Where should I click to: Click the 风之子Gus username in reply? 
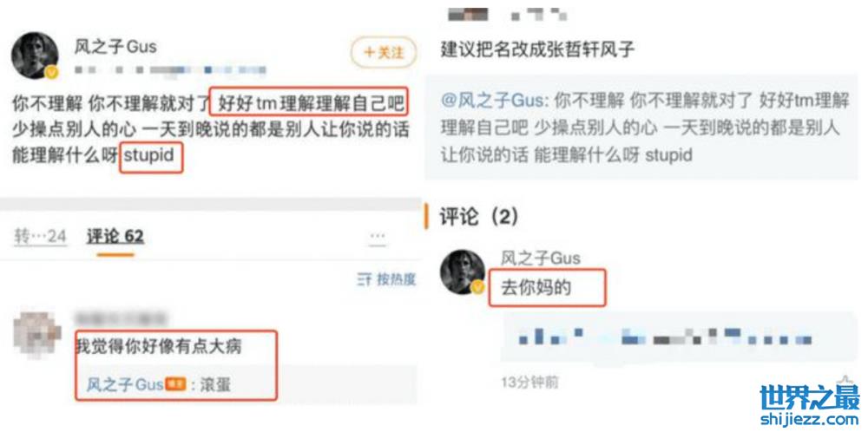click(x=124, y=384)
